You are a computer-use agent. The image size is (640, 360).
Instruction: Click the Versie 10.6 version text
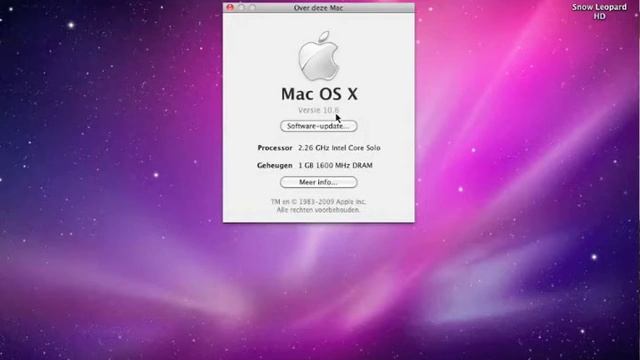[x=318, y=110]
